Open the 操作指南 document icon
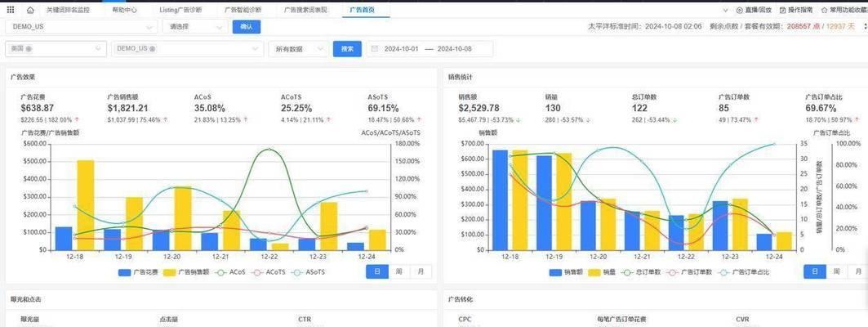The image size is (868, 327). (783, 10)
